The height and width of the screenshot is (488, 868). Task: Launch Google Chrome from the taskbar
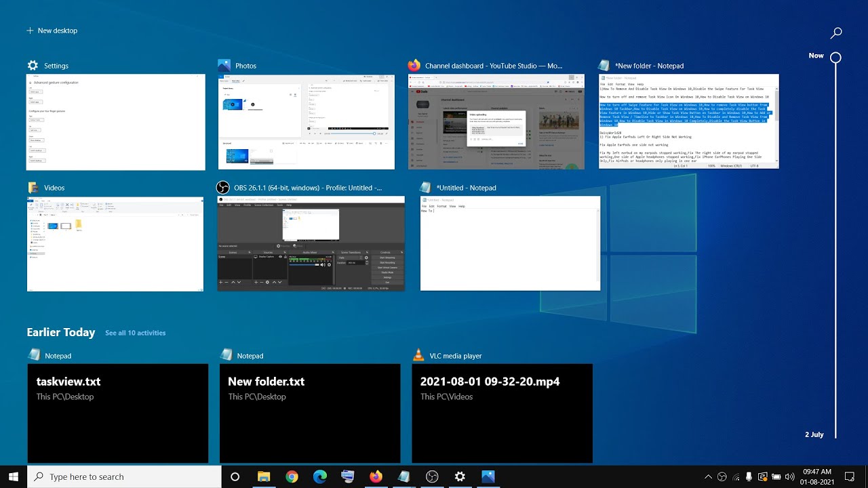click(292, 477)
